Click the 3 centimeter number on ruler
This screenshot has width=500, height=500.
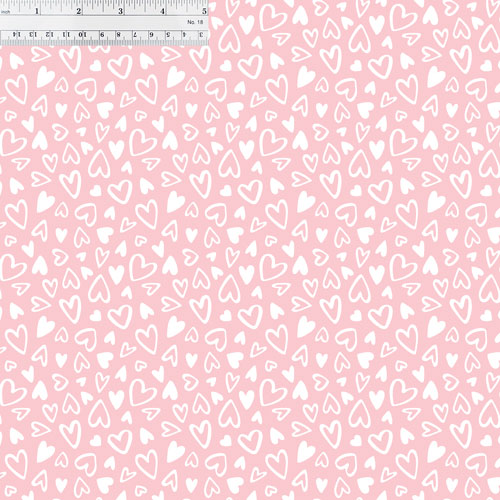(201, 34)
